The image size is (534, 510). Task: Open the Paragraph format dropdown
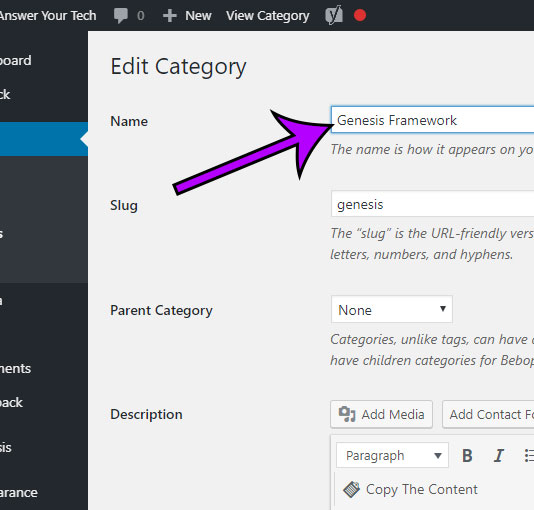pyautogui.click(x=392, y=455)
